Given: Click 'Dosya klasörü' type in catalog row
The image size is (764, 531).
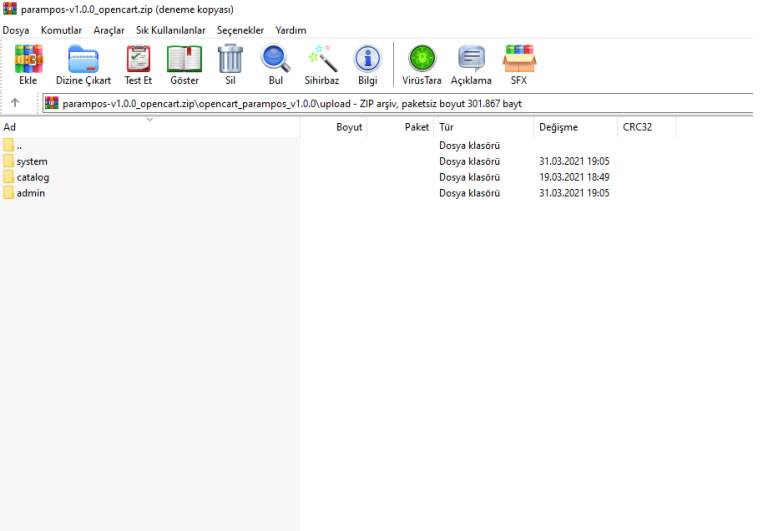Looking at the screenshot, I should click(x=470, y=177).
